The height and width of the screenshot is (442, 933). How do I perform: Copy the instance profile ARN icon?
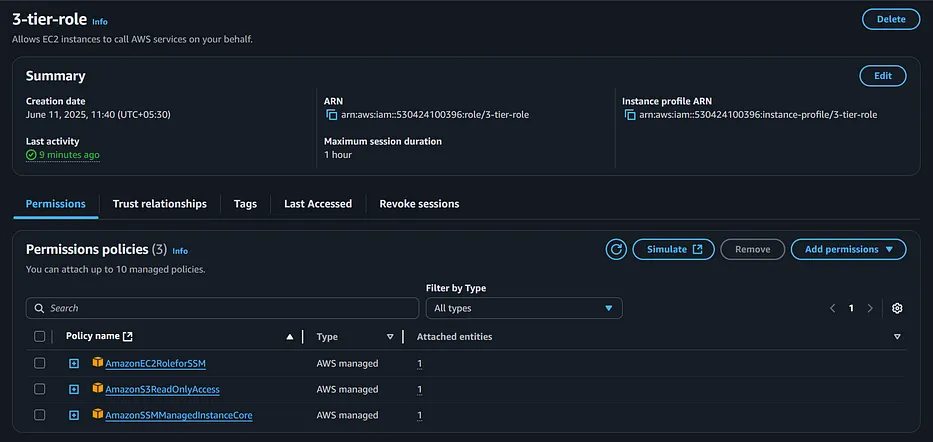[630, 115]
